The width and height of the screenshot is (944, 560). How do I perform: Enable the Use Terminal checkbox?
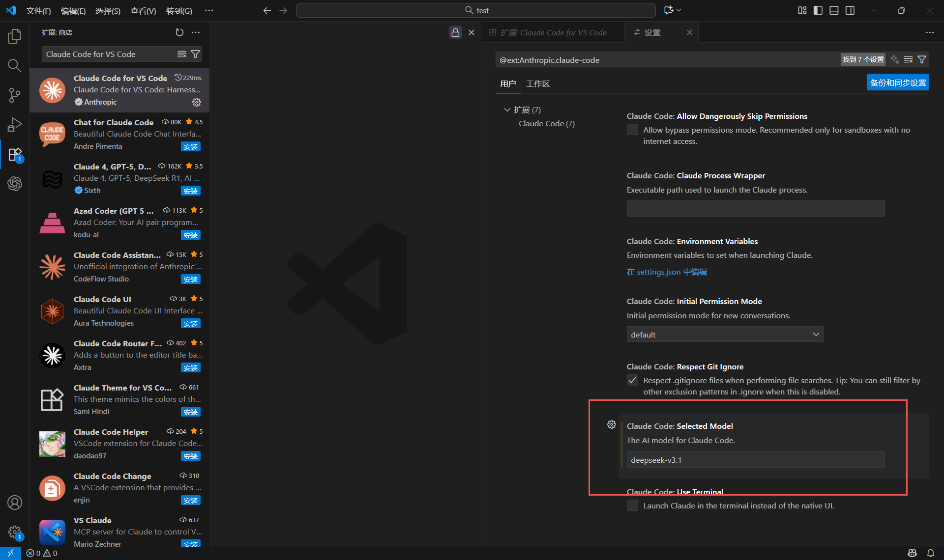click(632, 505)
